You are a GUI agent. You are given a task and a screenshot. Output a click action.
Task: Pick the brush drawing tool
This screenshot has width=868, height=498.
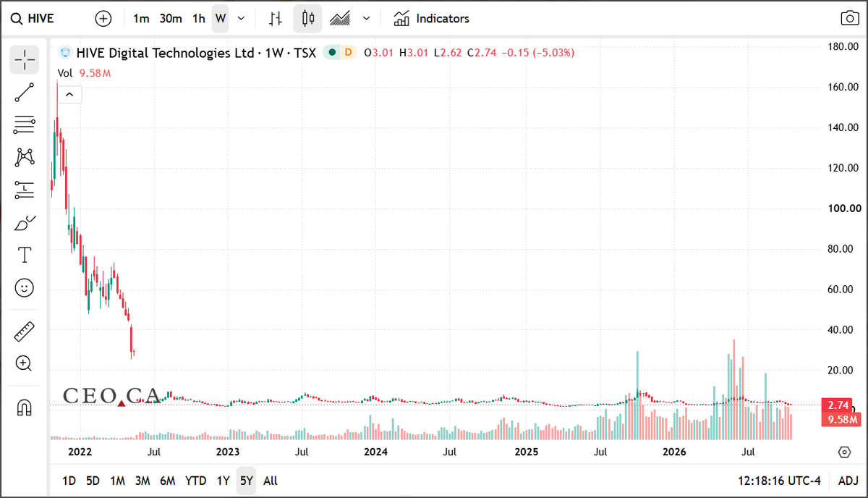(25, 223)
